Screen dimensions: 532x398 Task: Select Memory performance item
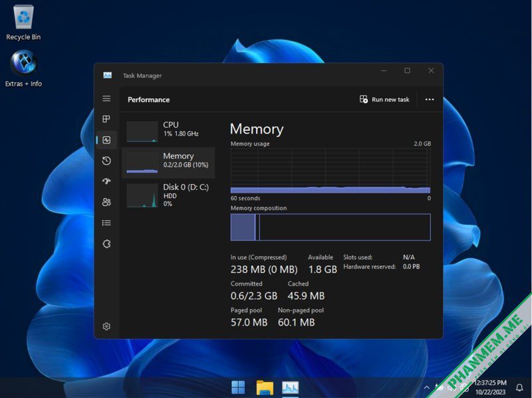[169, 162]
